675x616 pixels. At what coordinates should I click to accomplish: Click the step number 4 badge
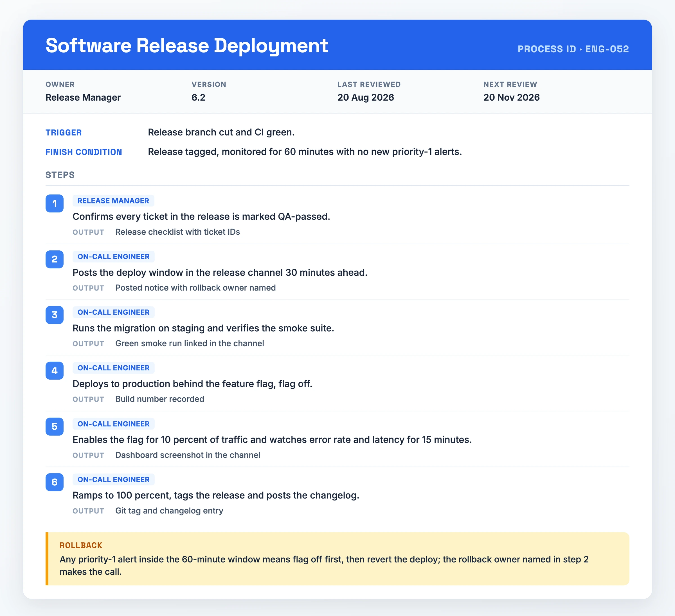click(55, 371)
